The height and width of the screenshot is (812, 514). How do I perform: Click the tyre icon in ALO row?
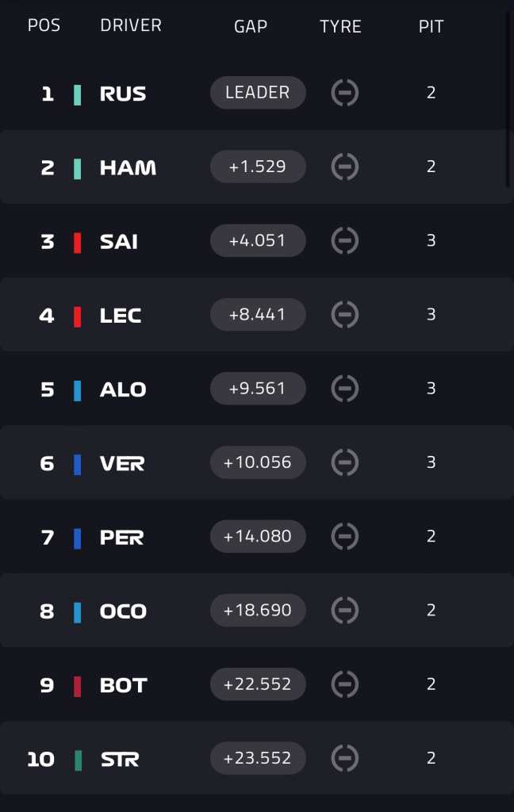(x=344, y=389)
